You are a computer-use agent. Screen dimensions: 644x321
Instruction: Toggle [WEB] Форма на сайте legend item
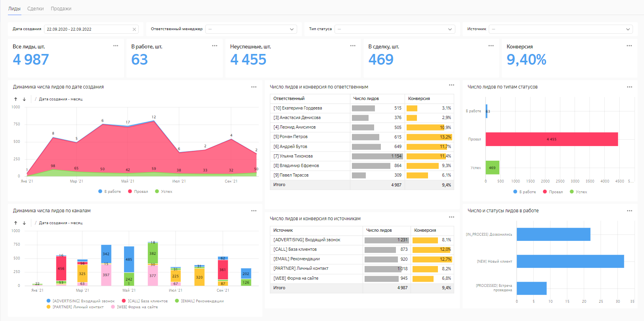[x=134, y=307]
